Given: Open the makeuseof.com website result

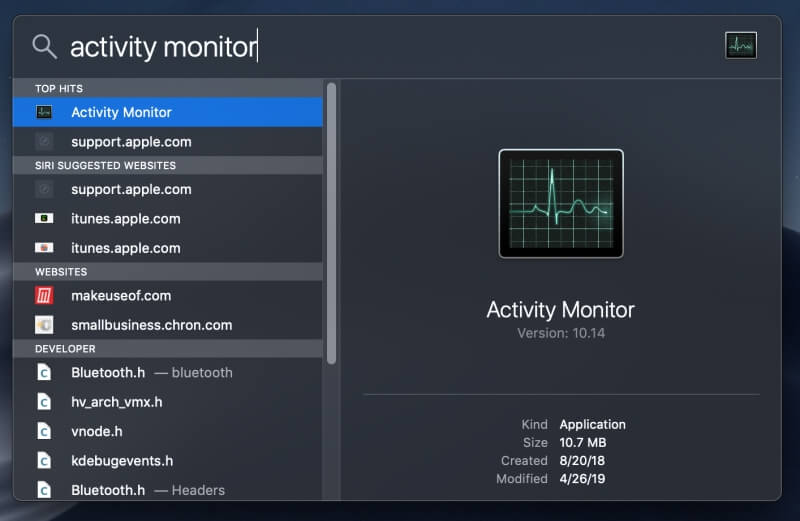Looking at the screenshot, I should 168,295.
